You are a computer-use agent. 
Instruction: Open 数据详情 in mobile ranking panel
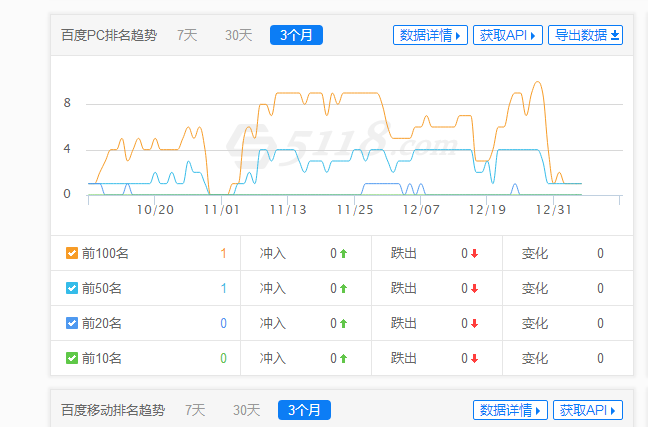coord(510,410)
